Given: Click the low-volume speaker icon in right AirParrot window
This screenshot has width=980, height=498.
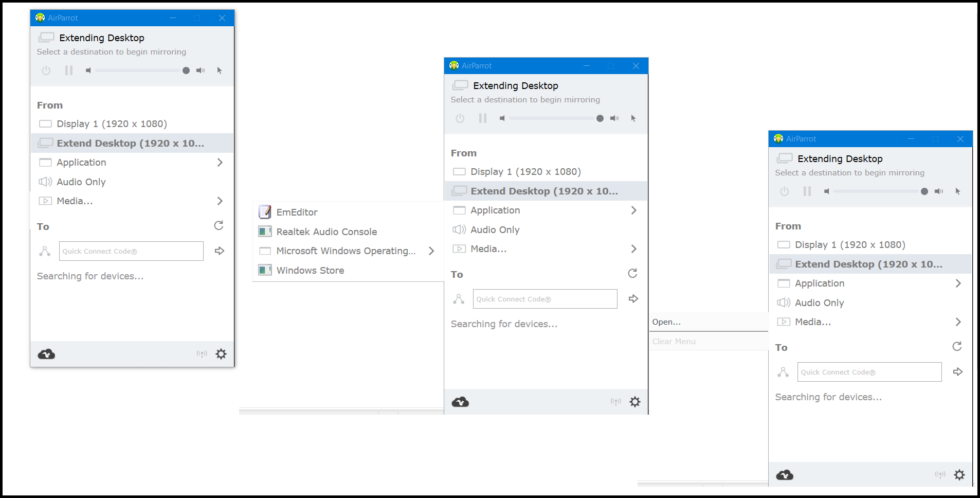Looking at the screenshot, I should click(827, 191).
